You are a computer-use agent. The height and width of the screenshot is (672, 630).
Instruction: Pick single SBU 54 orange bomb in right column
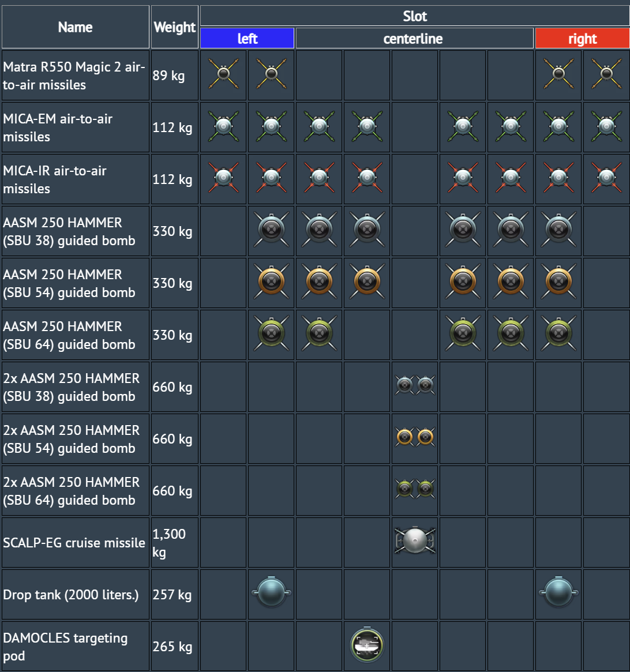(x=558, y=281)
